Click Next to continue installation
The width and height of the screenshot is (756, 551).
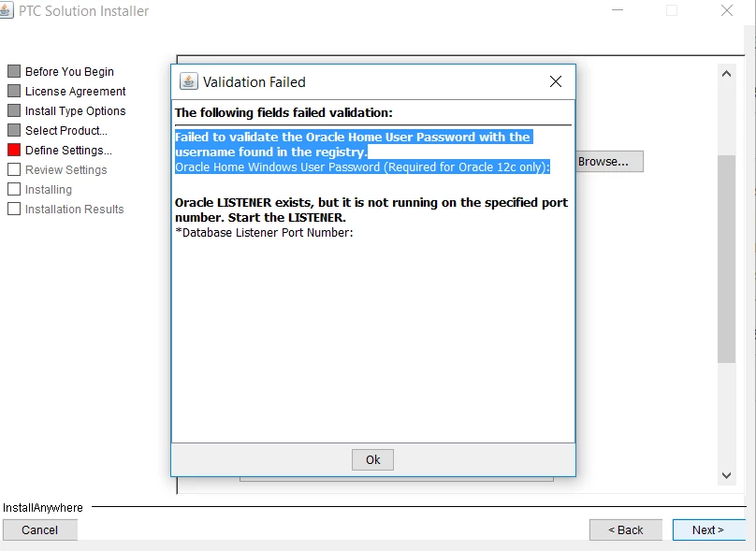coord(709,529)
